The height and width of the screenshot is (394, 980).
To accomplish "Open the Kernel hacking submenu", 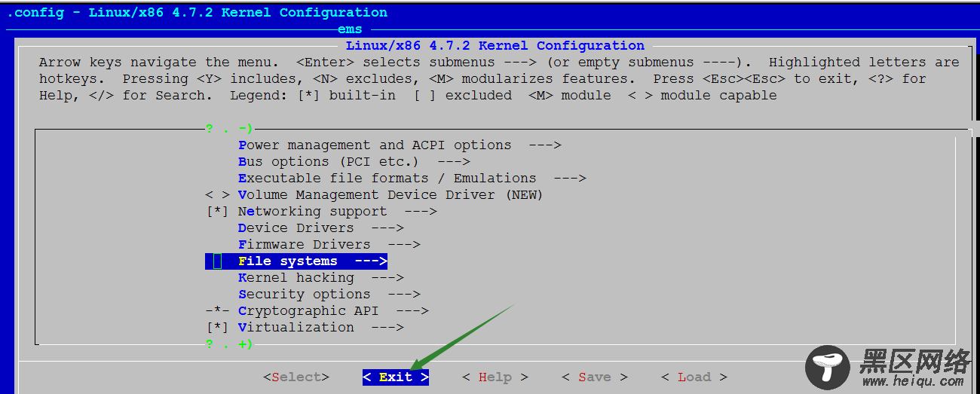I will coord(321,278).
